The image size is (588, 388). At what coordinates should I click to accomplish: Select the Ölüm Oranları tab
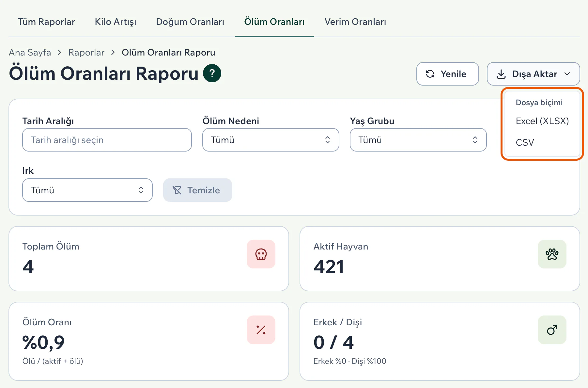(x=274, y=22)
